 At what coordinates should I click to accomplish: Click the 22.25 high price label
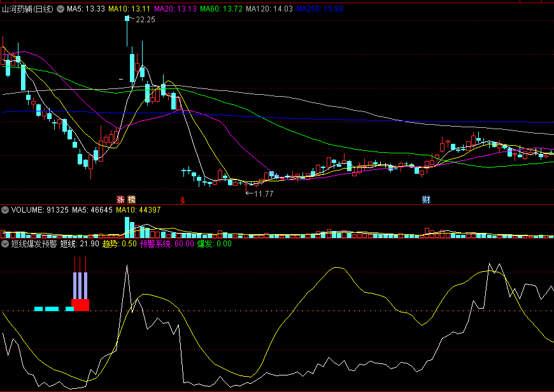coord(145,20)
